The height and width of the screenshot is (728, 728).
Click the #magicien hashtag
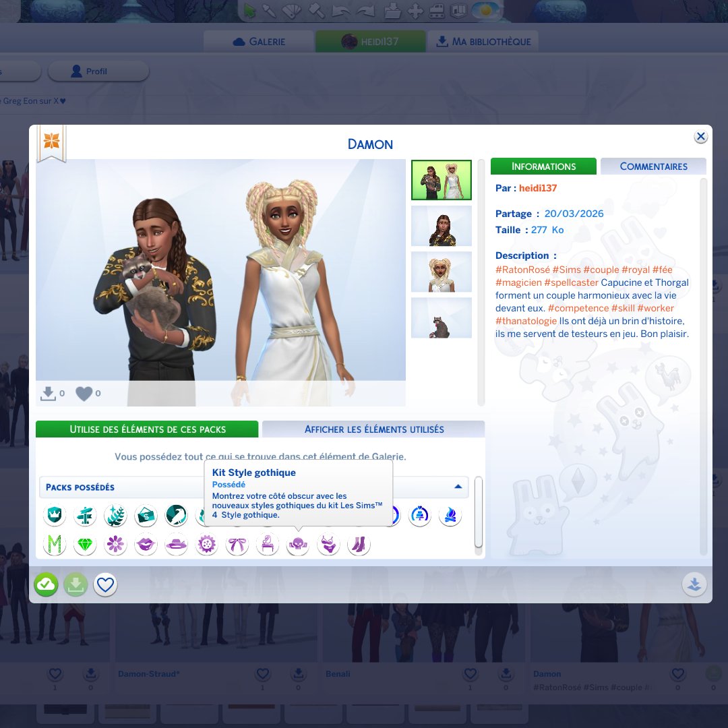click(518, 282)
